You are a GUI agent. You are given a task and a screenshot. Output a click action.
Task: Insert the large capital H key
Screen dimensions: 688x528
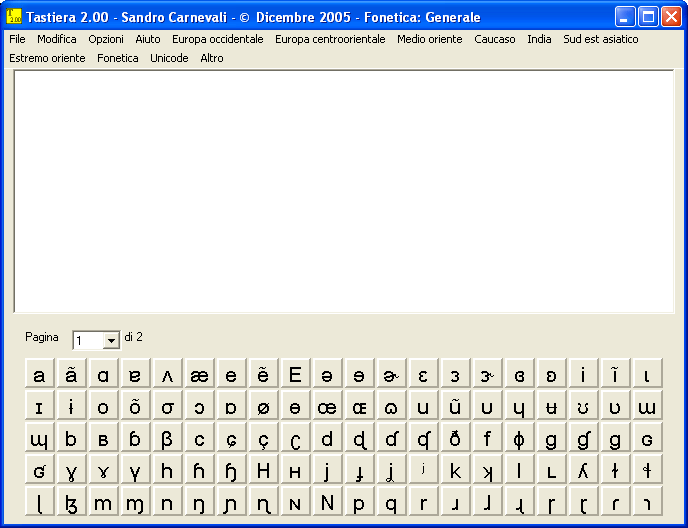263,469
